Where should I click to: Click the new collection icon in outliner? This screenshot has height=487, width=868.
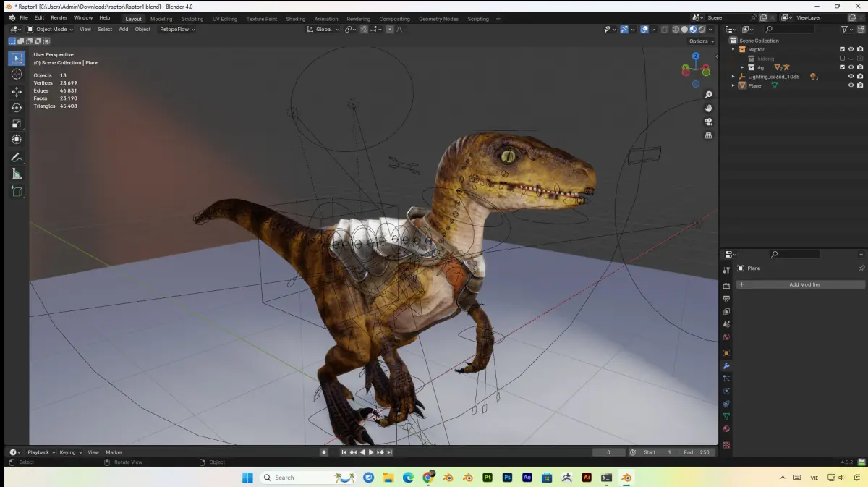click(860, 29)
